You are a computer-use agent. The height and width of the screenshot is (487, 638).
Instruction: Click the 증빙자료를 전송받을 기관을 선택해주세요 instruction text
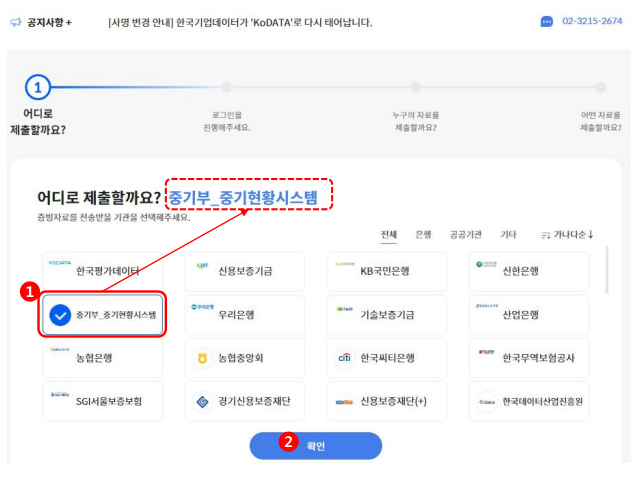tap(114, 218)
